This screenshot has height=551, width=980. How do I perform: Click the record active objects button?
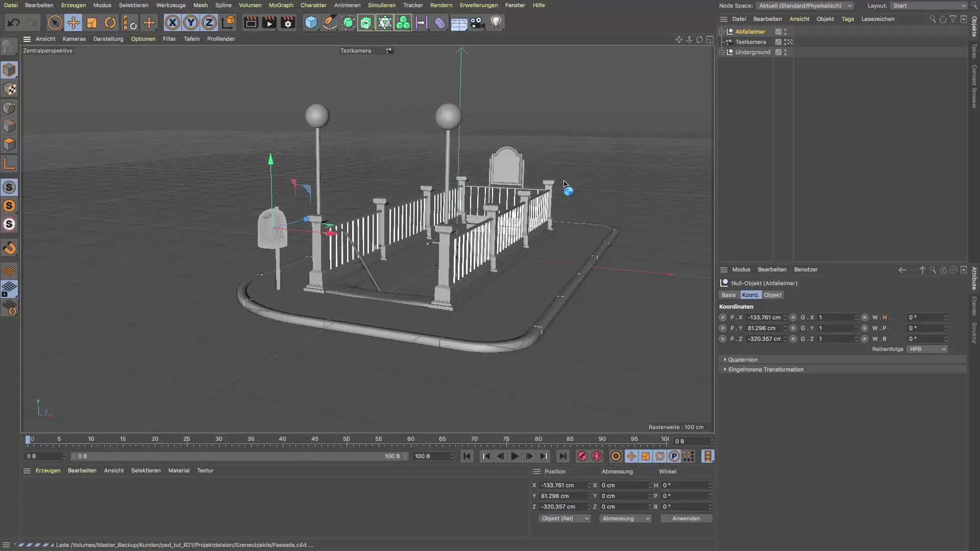582,456
